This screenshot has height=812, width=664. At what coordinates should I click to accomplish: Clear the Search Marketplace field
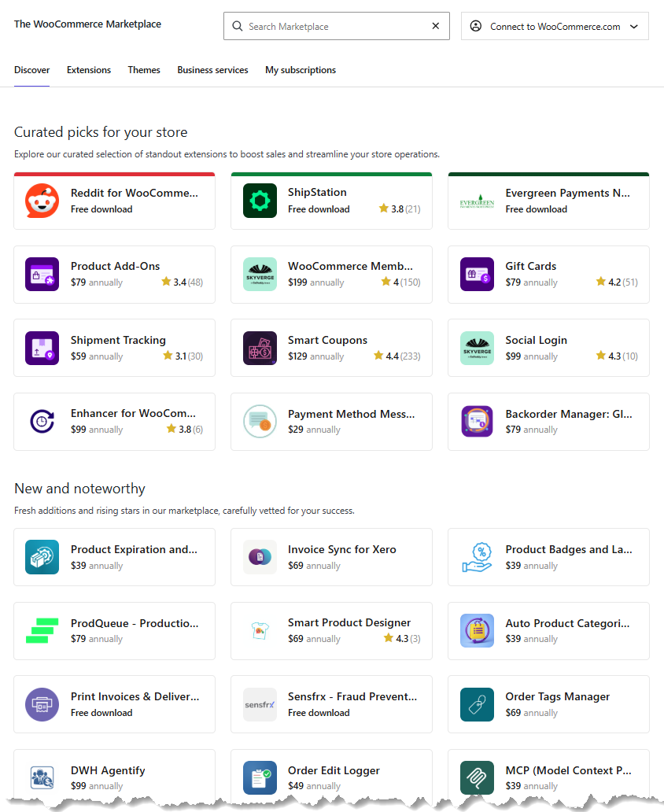(x=436, y=26)
